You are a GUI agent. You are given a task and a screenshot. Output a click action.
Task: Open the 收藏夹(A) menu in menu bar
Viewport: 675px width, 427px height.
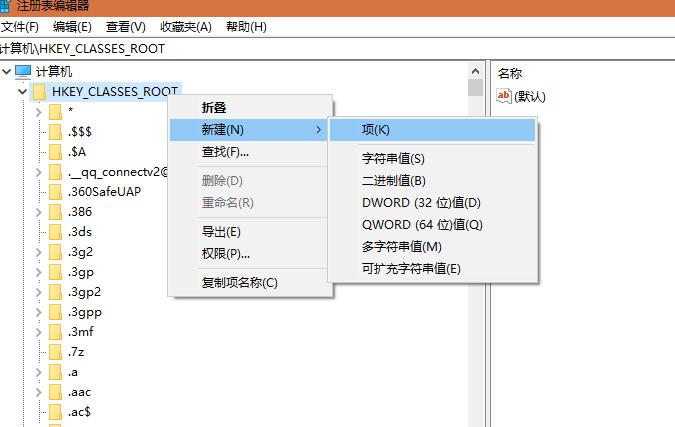point(185,27)
